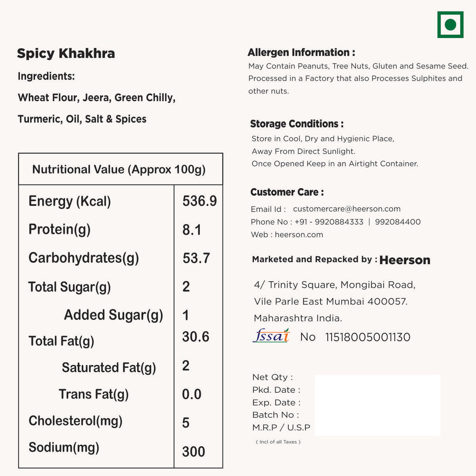Screen dimensions: 476x476
Task: Click the Ingredients heading
Action: click(46, 76)
